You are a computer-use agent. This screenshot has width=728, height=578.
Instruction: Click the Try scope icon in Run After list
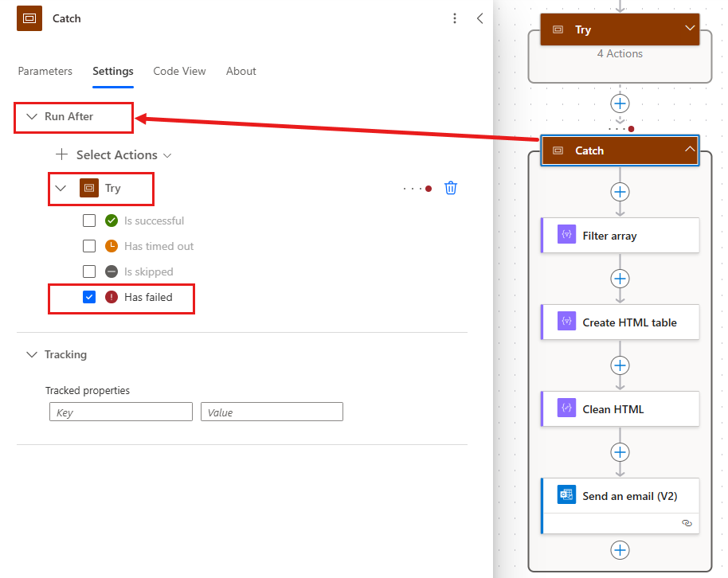pyautogui.click(x=88, y=188)
